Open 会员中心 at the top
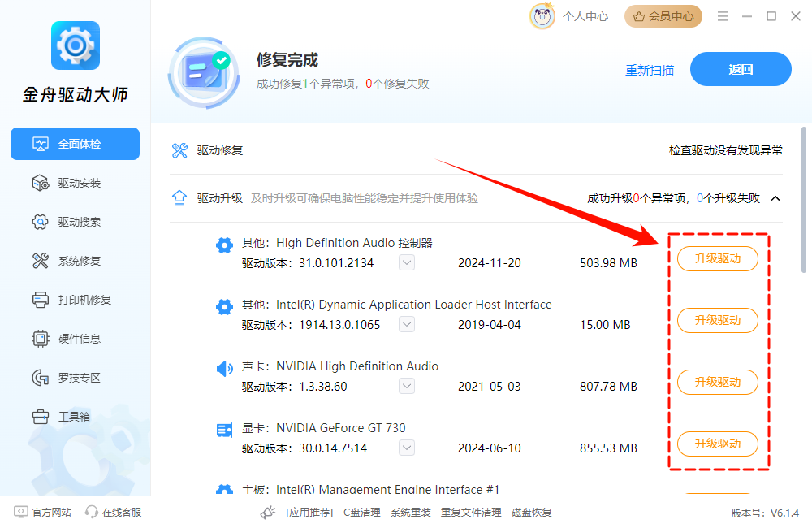812x528 pixels. pyautogui.click(x=663, y=15)
